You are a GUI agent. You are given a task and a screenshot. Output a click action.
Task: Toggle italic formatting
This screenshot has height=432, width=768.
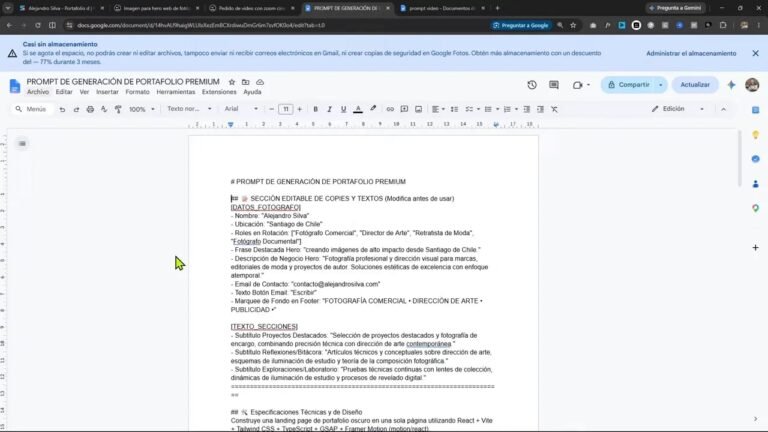pyautogui.click(x=329, y=109)
